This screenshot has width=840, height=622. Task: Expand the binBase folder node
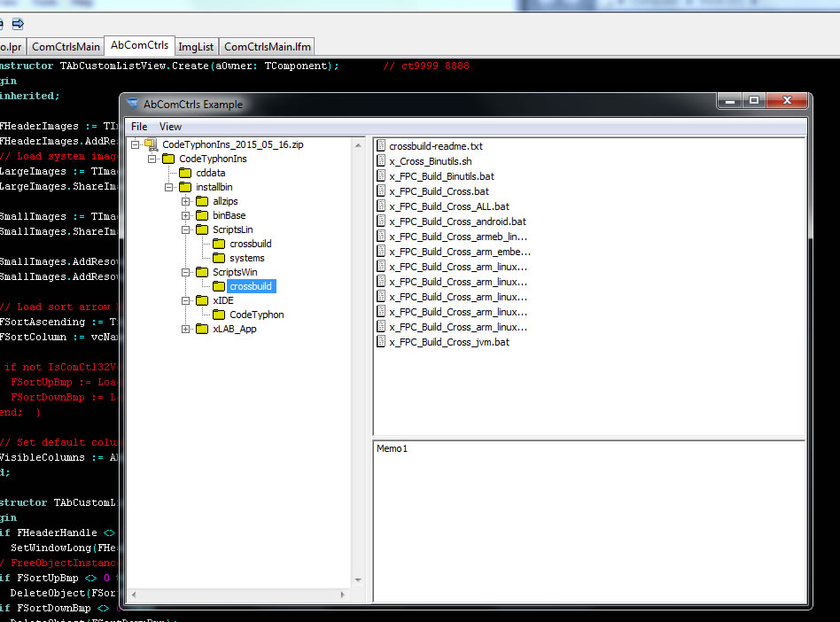coord(186,215)
